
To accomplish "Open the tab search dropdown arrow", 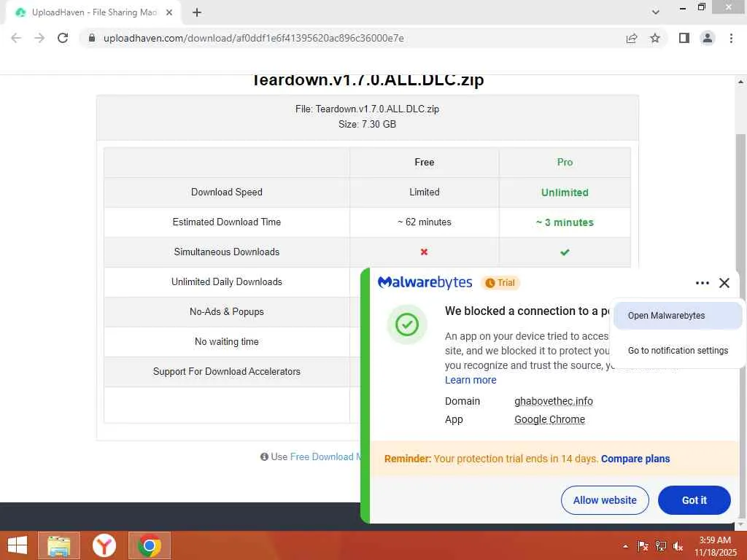I will (x=656, y=12).
